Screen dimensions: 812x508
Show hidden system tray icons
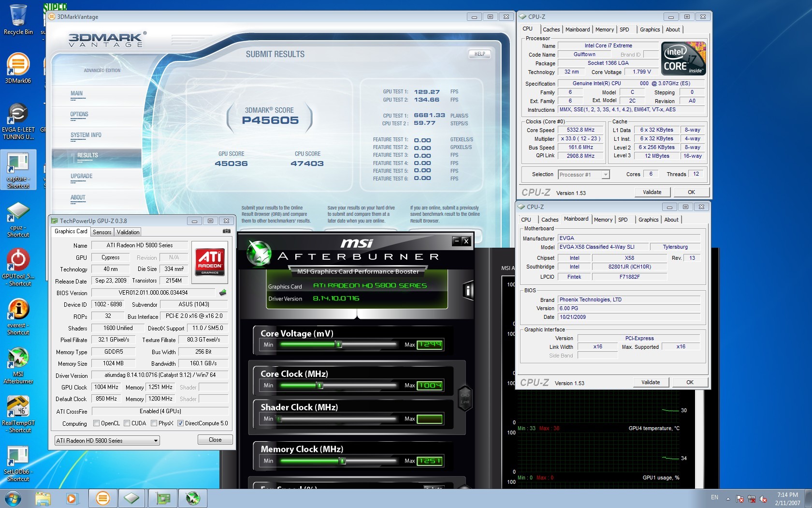click(x=728, y=499)
